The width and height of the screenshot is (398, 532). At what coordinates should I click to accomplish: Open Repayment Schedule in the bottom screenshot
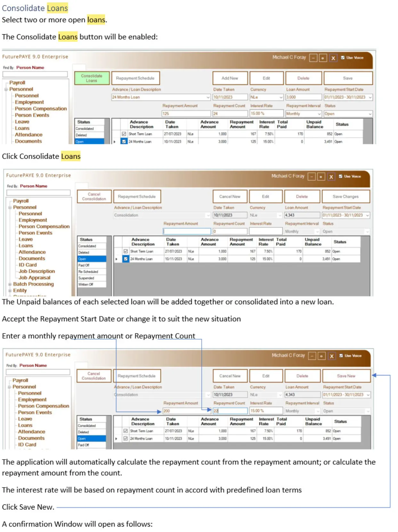(137, 376)
